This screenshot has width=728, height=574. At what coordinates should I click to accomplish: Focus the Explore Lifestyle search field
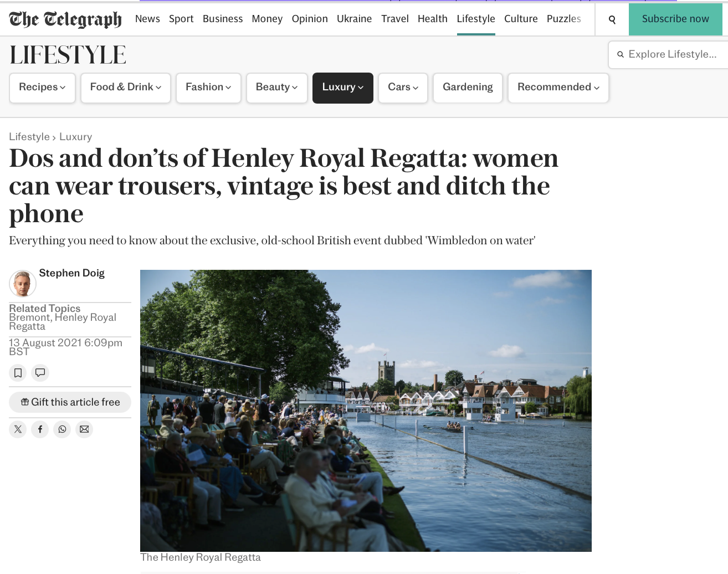pos(668,54)
